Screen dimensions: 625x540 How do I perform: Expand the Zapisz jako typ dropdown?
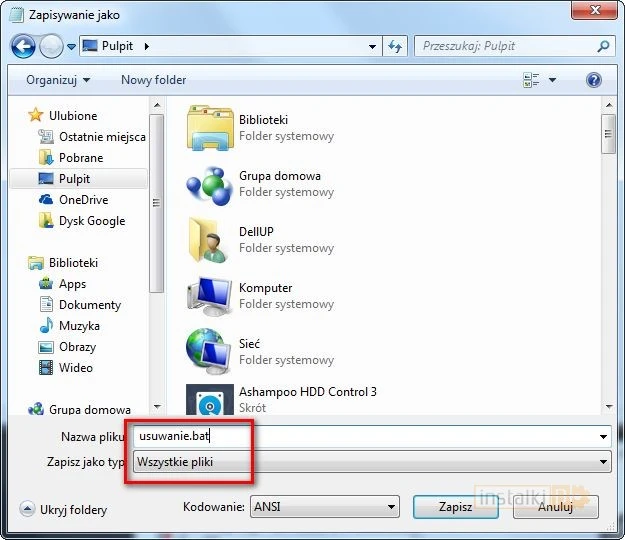click(371, 462)
